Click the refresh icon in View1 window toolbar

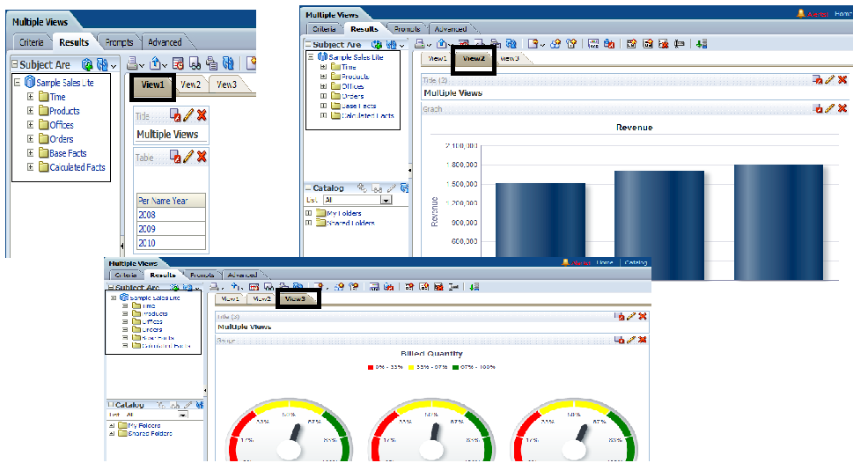[x=228, y=63]
